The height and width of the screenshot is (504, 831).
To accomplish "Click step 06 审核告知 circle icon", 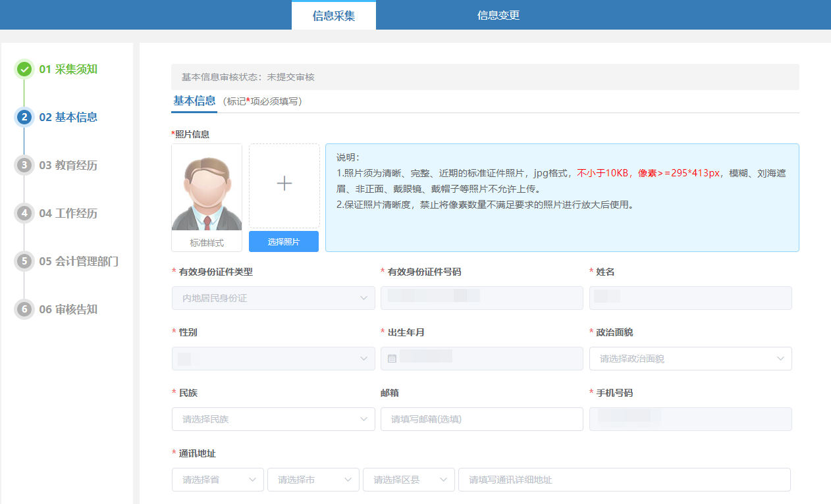I will pyautogui.click(x=24, y=309).
